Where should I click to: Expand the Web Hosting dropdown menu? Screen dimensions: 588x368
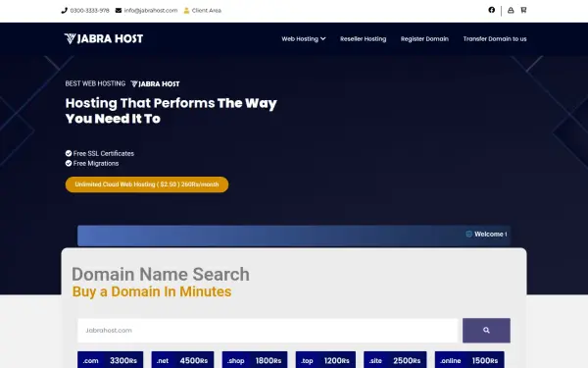point(304,38)
